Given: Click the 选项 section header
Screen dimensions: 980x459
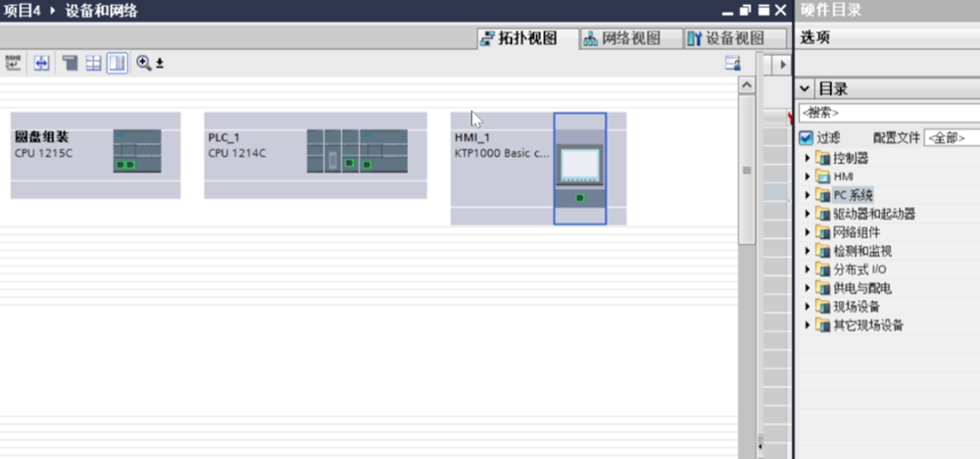Looking at the screenshot, I should coord(815,38).
